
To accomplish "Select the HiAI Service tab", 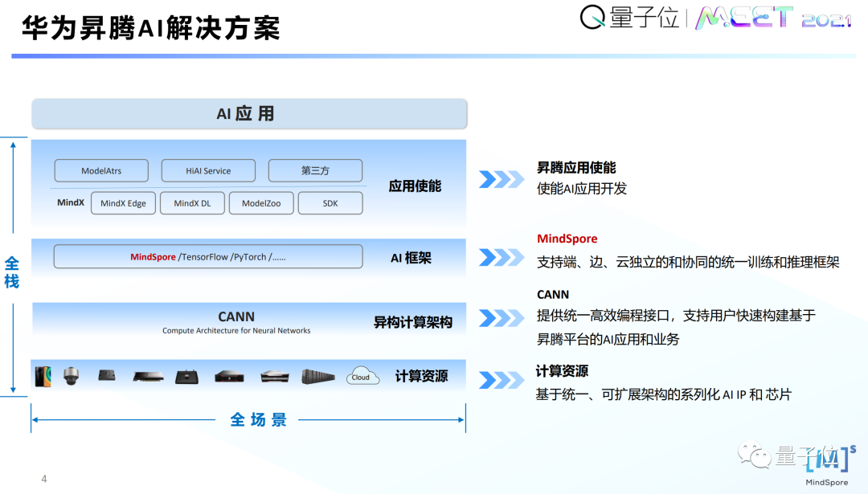I will [207, 170].
